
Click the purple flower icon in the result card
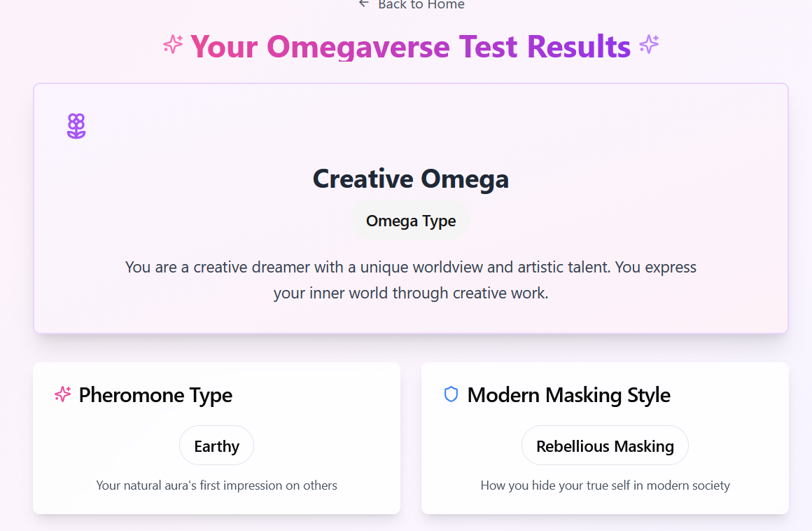(76, 126)
